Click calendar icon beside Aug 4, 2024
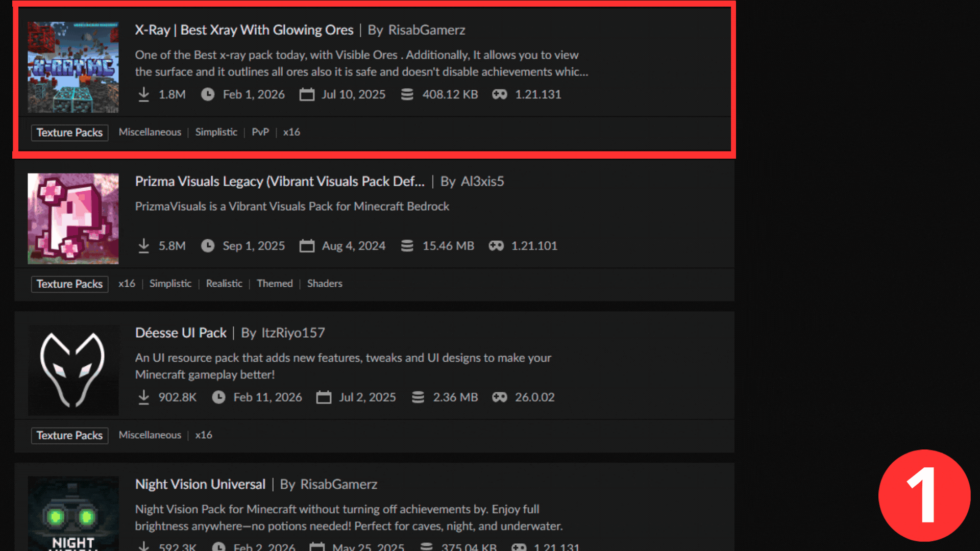 [307, 246]
